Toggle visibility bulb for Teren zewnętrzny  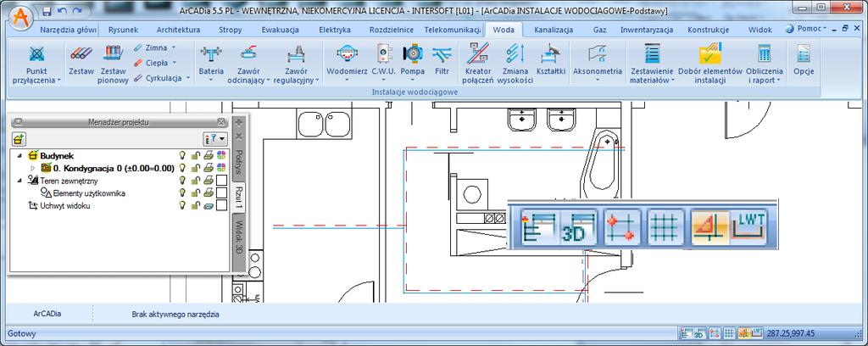(181, 181)
